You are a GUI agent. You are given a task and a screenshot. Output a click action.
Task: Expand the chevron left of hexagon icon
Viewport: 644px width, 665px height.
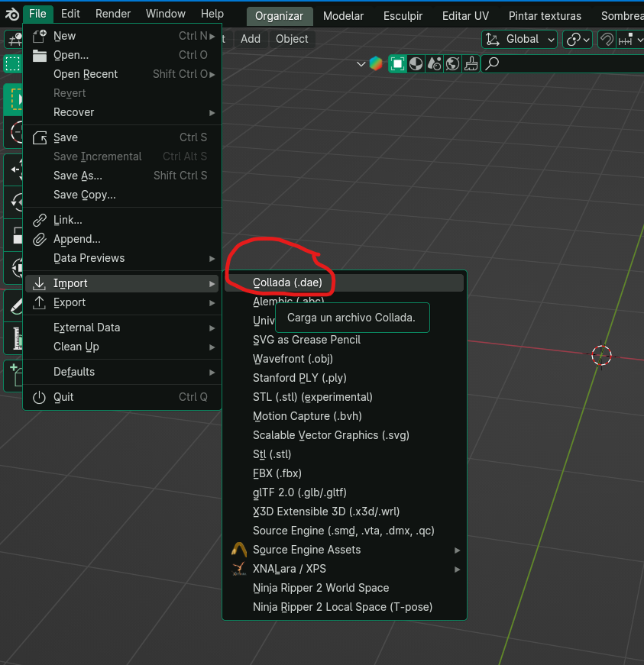pos(361,64)
